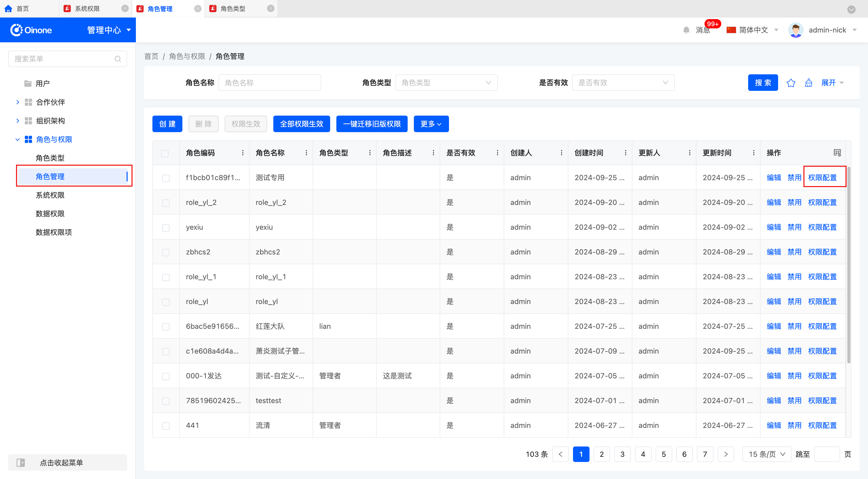Open column menu for 角色编码
This screenshot has height=479, width=868.
243,153
